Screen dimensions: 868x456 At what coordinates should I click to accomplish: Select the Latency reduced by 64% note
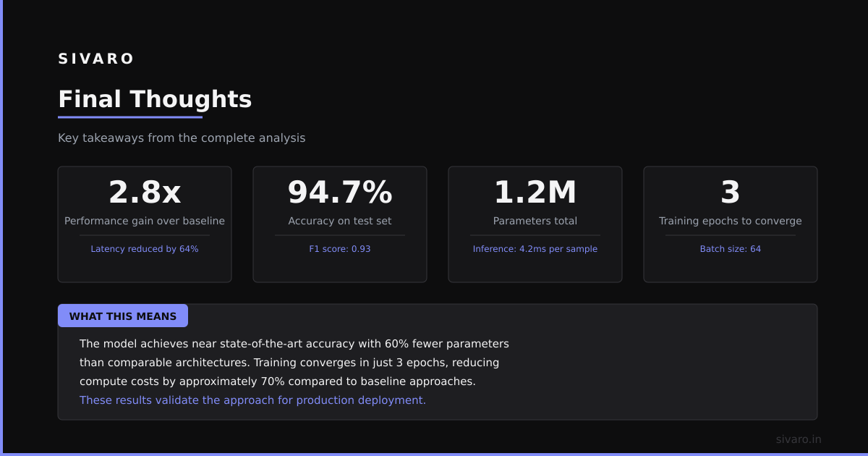pyautogui.click(x=145, y=249)
